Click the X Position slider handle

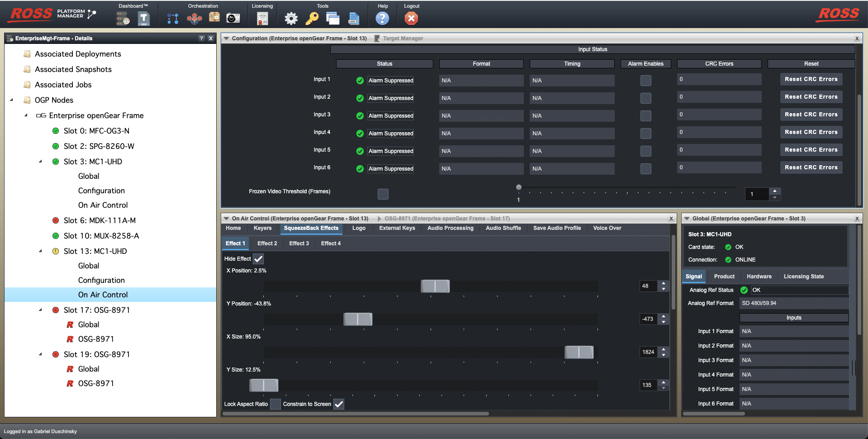click(435, 286)
